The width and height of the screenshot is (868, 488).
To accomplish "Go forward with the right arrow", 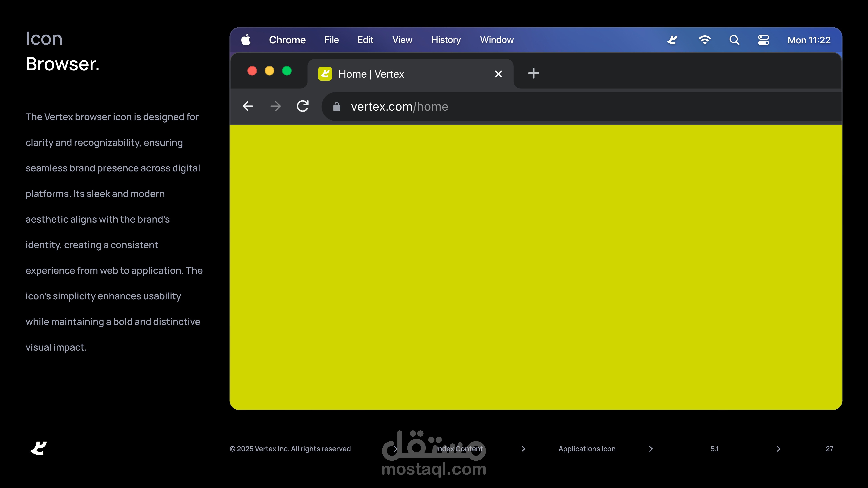I will (275, 106).
